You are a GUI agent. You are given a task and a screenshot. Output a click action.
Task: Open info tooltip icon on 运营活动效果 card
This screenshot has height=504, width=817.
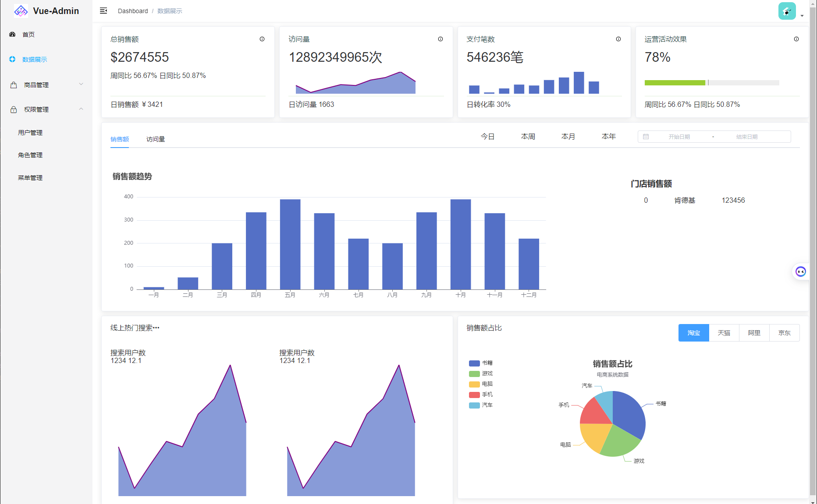point(796,39)
